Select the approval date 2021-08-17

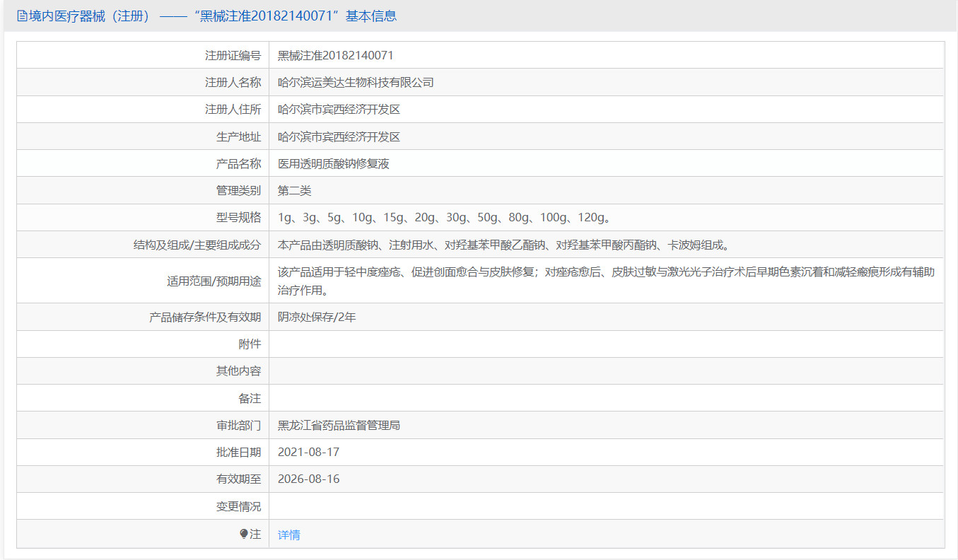pyautogui.click(x=309, y=452)
